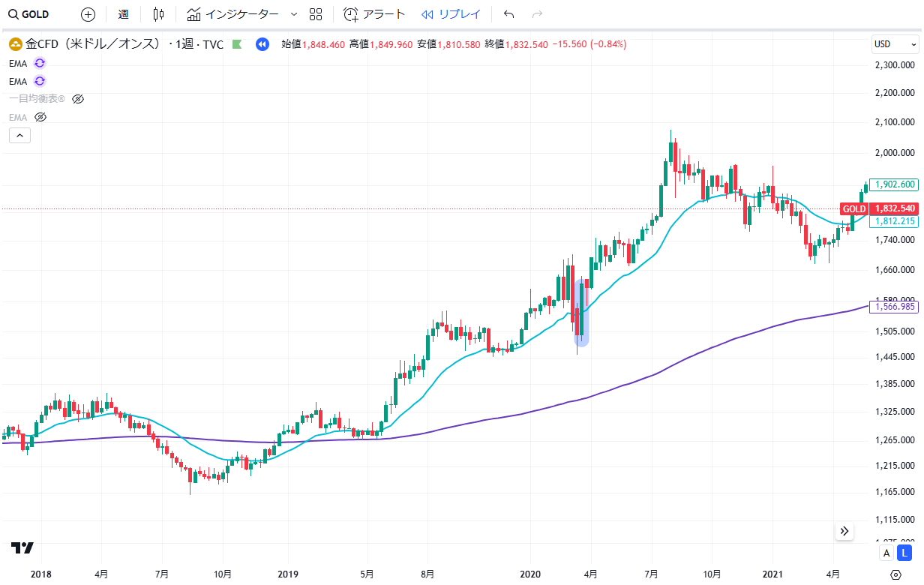Open the four-square indicator templates icon

(316, 14)
